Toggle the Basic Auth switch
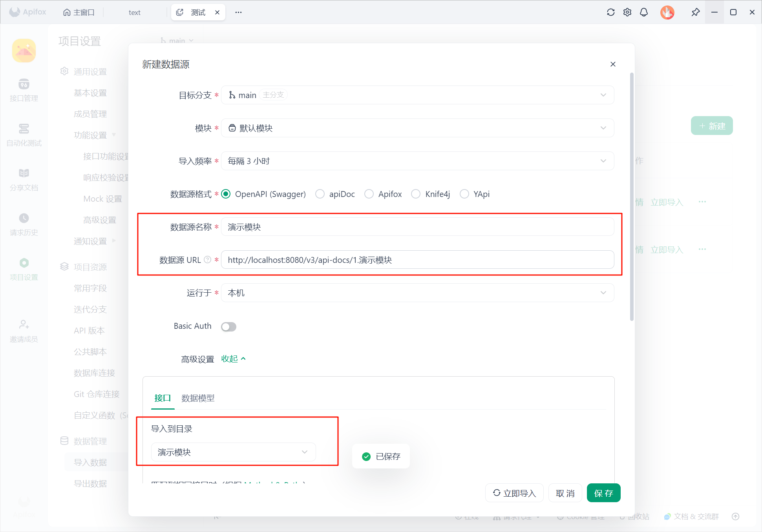The image size is (762, 532). coord(228,326)
